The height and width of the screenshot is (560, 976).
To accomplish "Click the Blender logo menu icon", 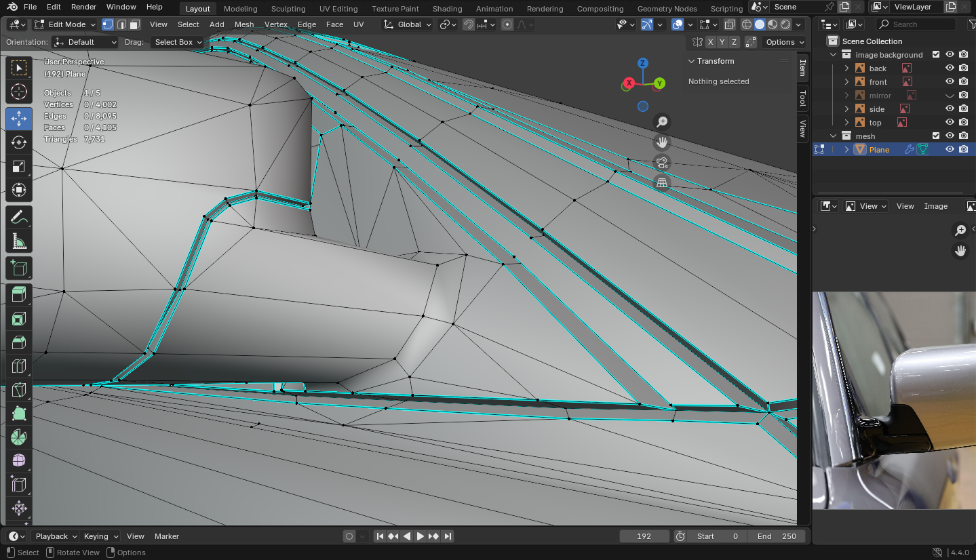I will 12,7.
